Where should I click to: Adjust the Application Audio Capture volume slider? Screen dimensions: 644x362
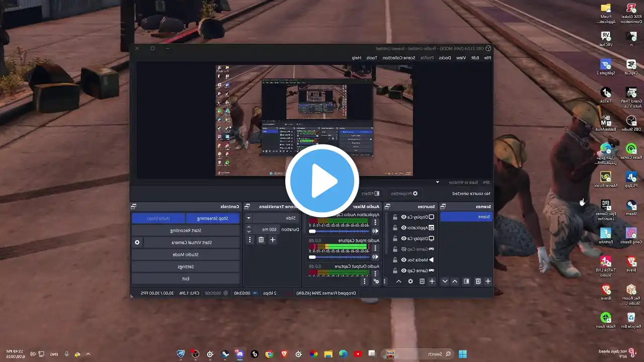[x=339, y=231]
